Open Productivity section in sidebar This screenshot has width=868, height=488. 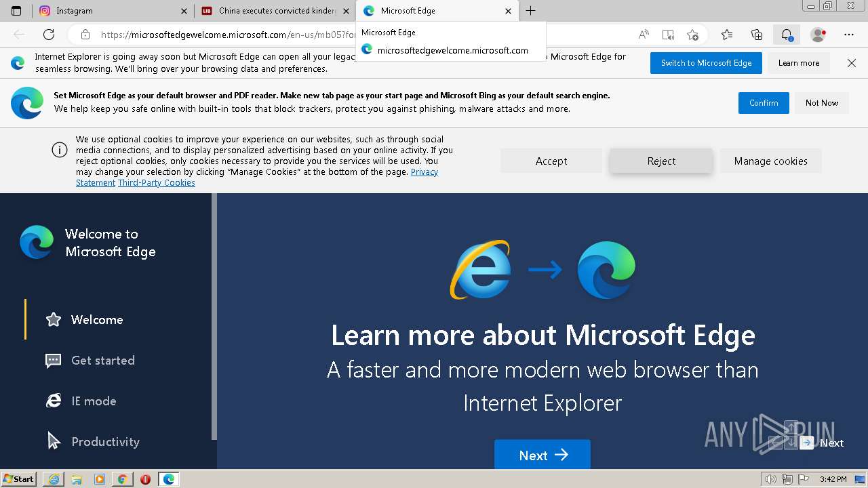[x=105, y=441]
